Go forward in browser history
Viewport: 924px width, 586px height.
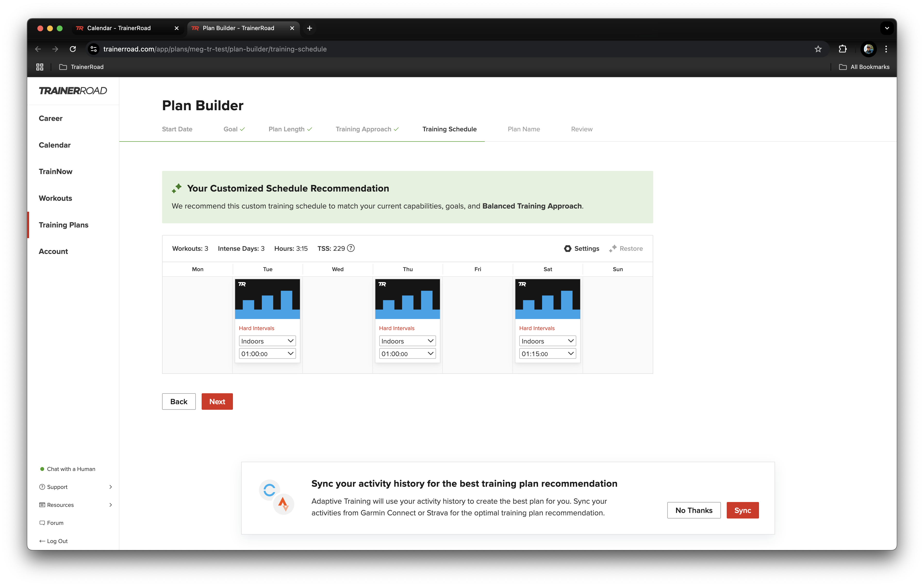[55, 49]
